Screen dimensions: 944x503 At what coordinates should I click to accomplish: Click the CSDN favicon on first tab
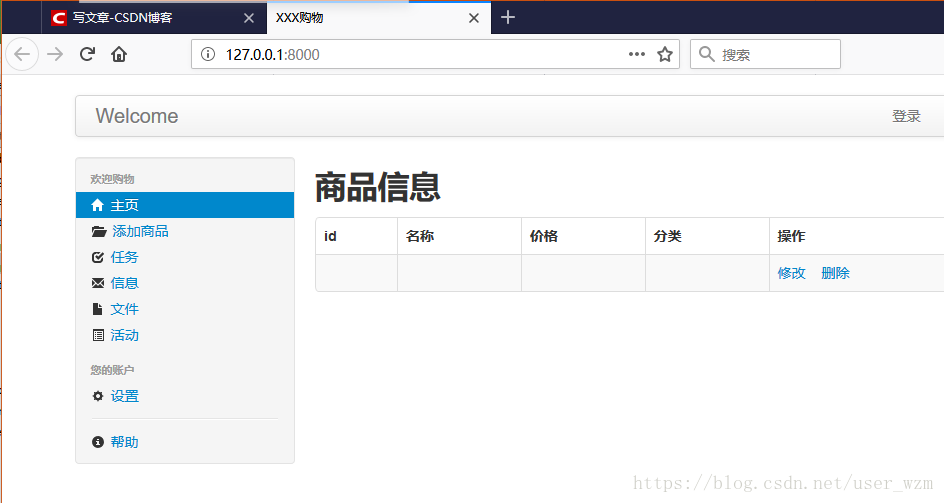click(x=58, y=18)
